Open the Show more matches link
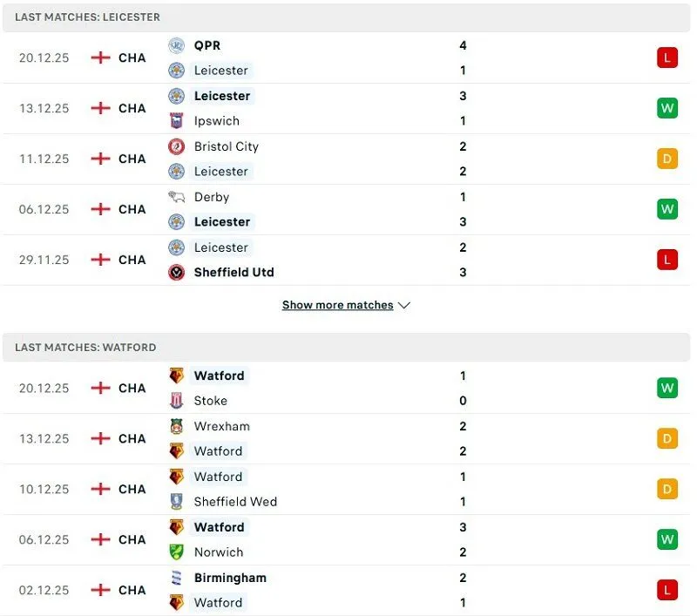 [x=338, y=306]
